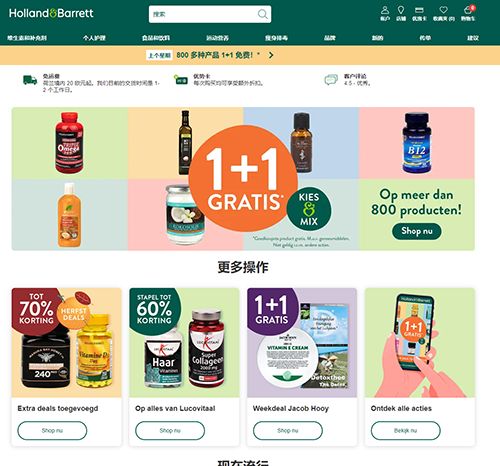Click Shop nu under Op alles van Lucovitaal

tap(170, 431)
